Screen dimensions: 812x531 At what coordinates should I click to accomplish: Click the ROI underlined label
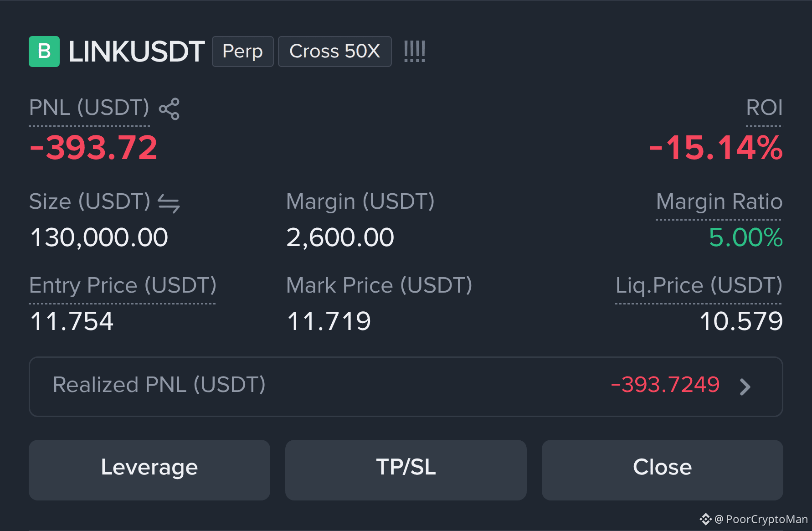coord(764,108)
